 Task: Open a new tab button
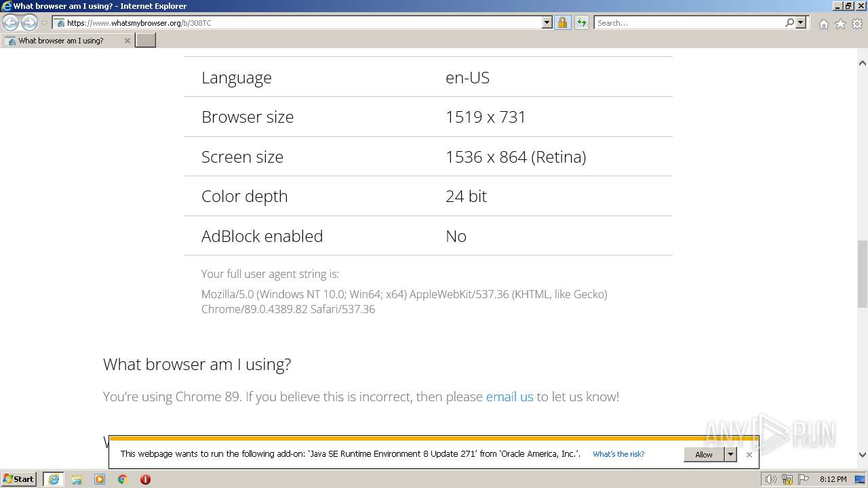146,41
